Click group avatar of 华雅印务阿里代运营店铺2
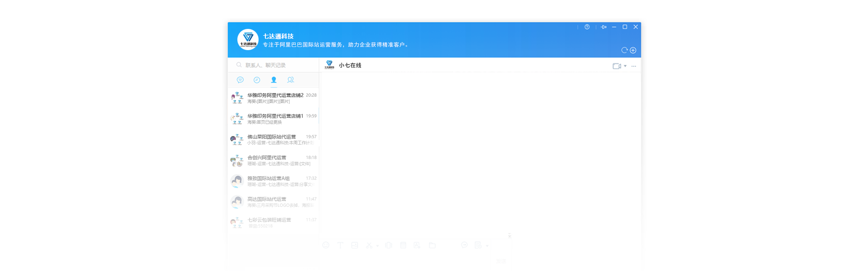868x271 pixels. (237, 98)
